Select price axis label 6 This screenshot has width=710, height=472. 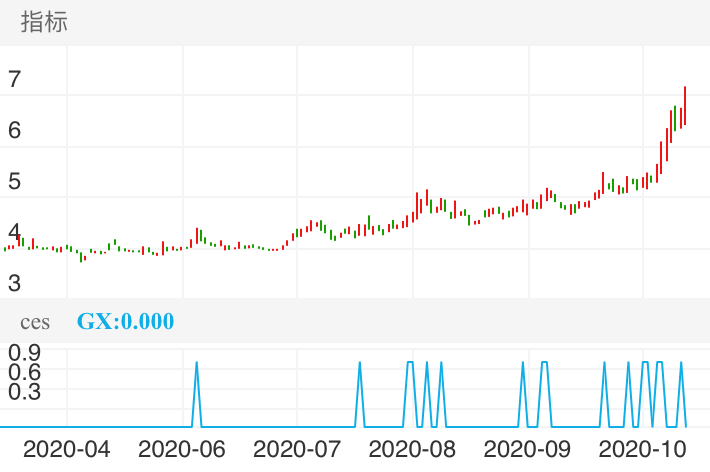tap(14, 130)
